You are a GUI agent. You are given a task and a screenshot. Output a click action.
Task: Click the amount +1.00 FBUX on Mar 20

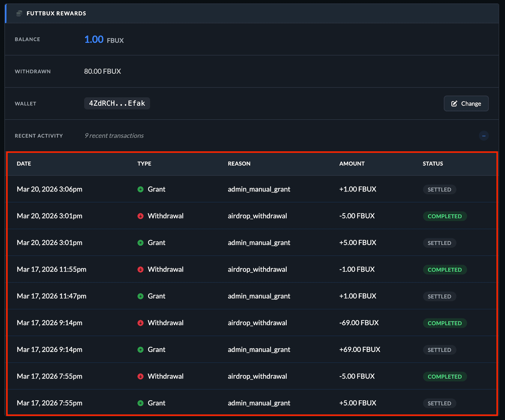pos(358,189)
